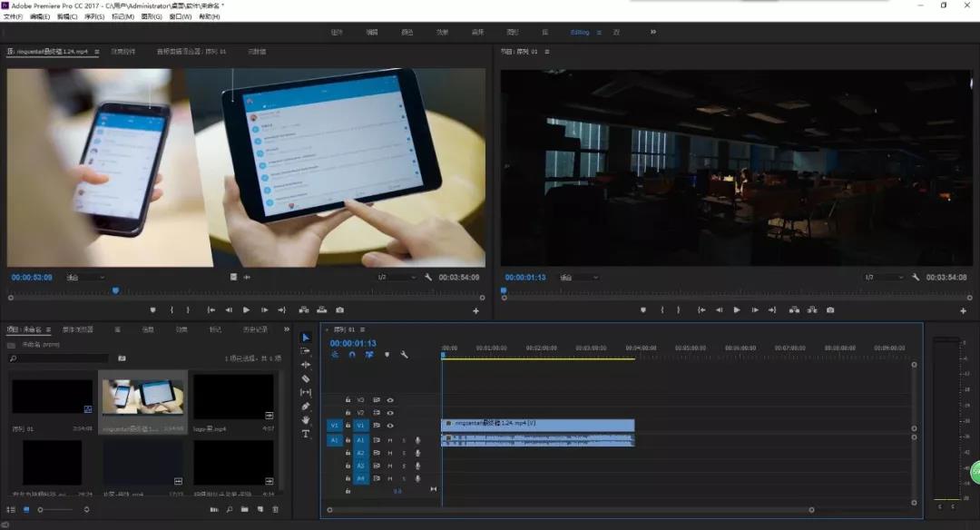Select the Hand tool
Image resolution: width=980 pixels, height=530 pixels.
(306, 420)
